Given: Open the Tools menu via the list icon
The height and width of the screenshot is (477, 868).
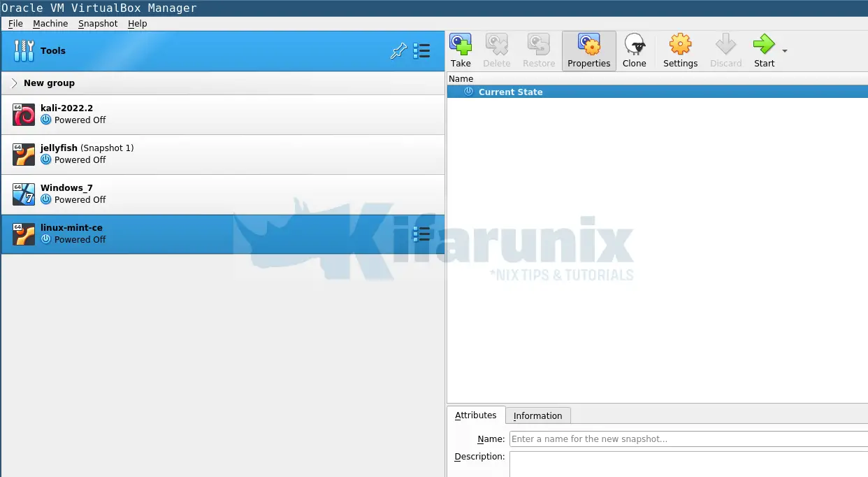Looking at the screenshot, I should tap(421, 51).
